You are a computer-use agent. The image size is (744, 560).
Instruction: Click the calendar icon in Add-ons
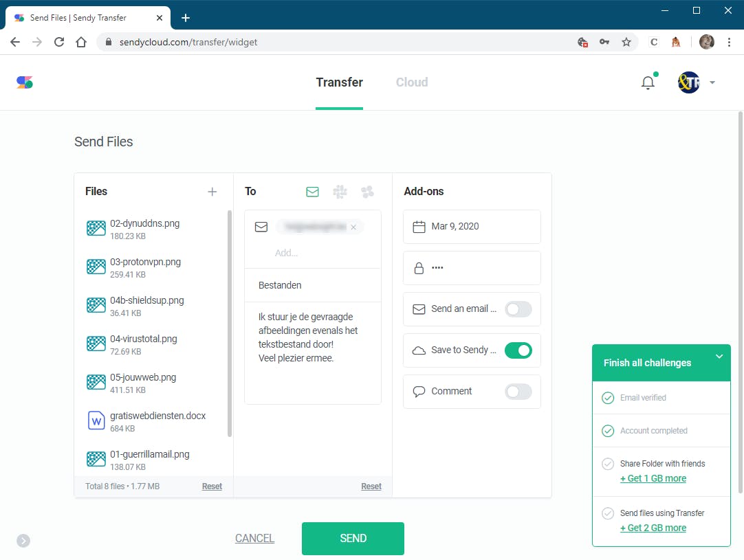(x=419, y=227)
